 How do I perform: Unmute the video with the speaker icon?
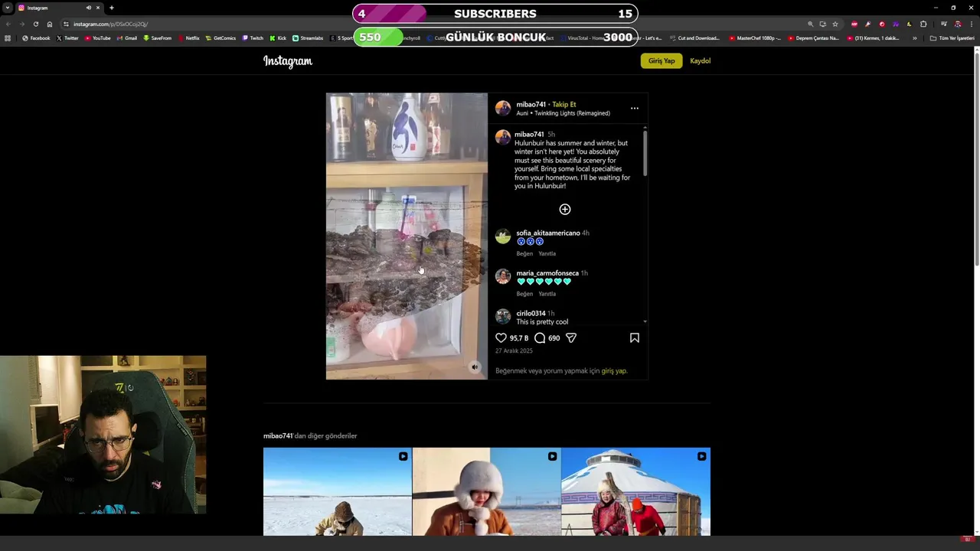coord(475,367)
